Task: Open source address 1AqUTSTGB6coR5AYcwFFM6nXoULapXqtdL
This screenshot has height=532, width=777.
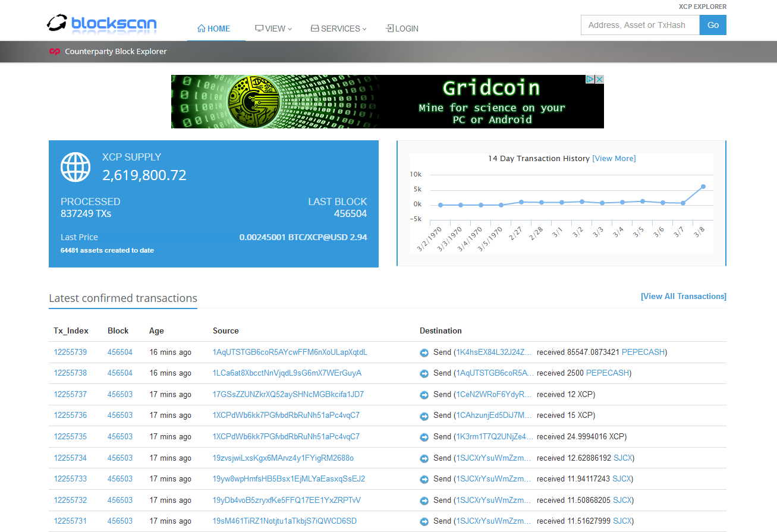Action: tap(290, 352)
